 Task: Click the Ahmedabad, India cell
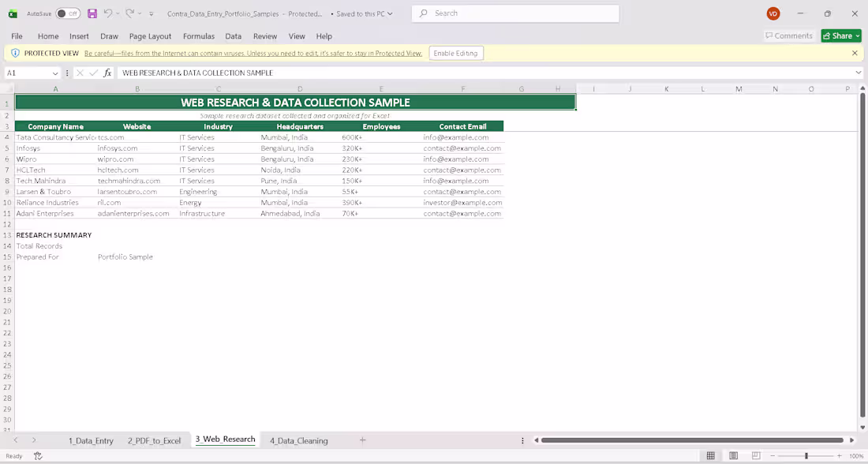(300, 213)
